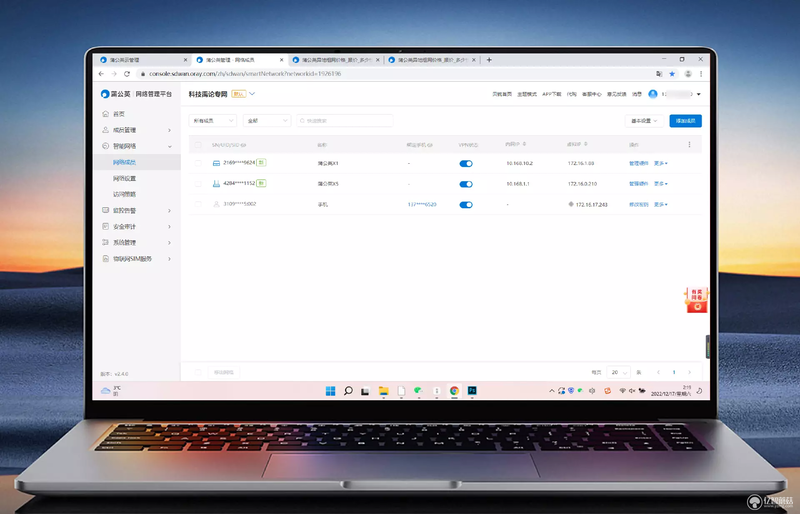Click the blue bookmark star icon

click(672, 74)
